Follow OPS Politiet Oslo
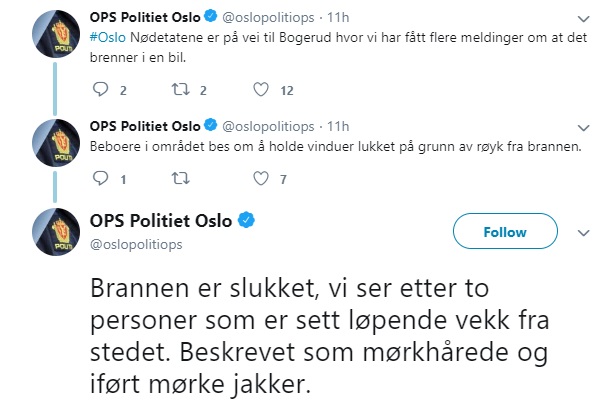 (504, 233)
